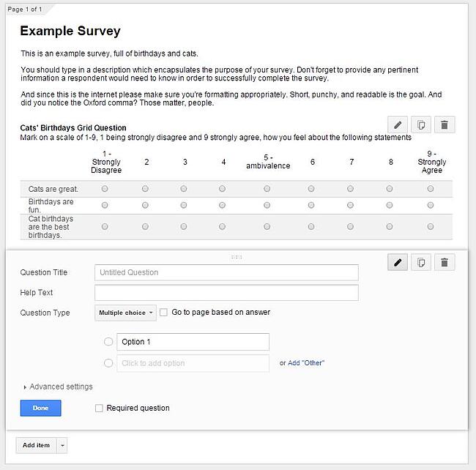The image size is (476, 470).
Task: Edit the Cats' Birthdays Grid Question
Action: coord(397,124)
